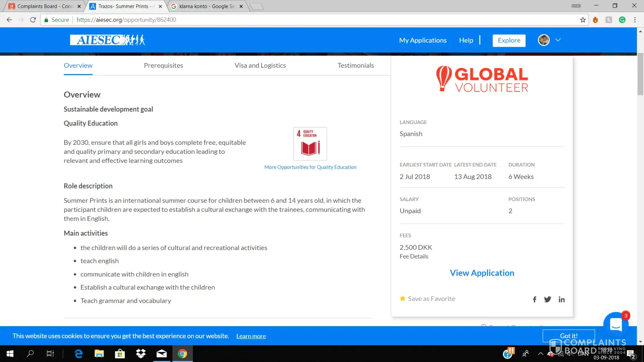Show hidden system tray icons
Viewport: 644px width, 362px height.
click(x=540, y=353)
